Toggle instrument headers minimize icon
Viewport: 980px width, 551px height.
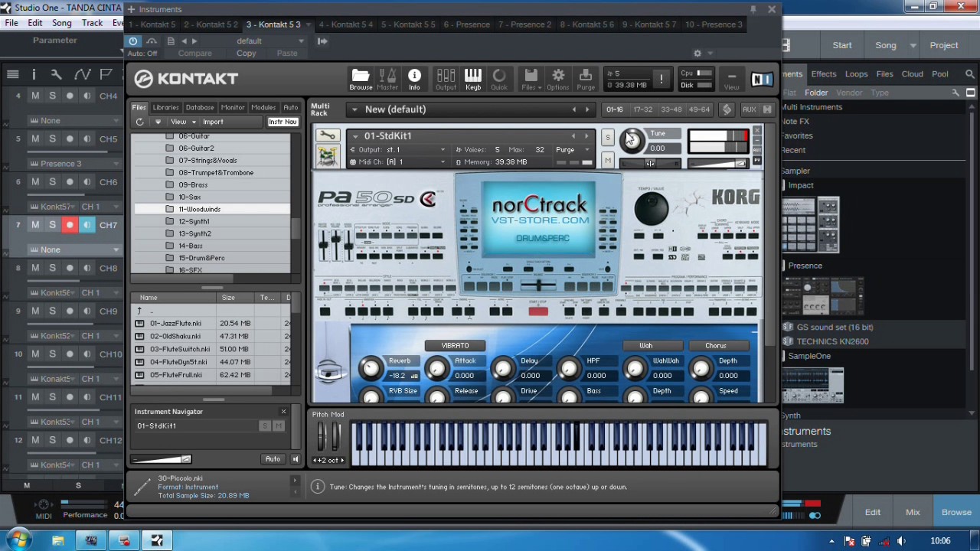click(x=768, y=109)
